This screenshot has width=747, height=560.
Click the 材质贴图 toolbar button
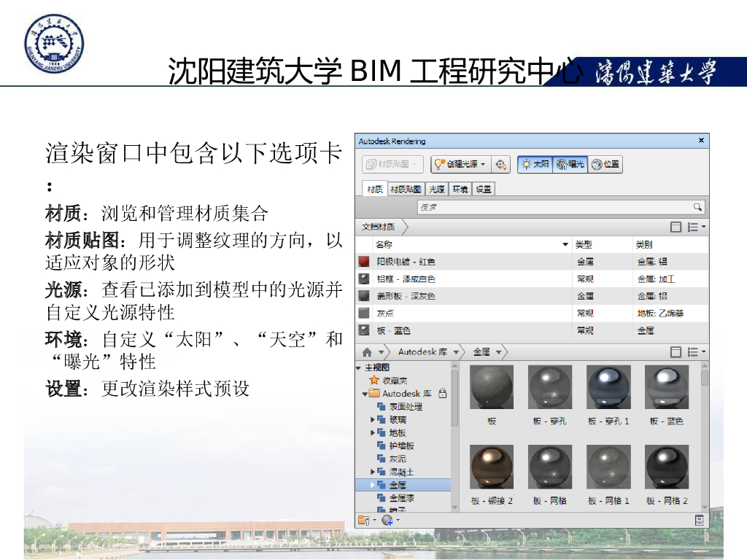click(392, 164)
